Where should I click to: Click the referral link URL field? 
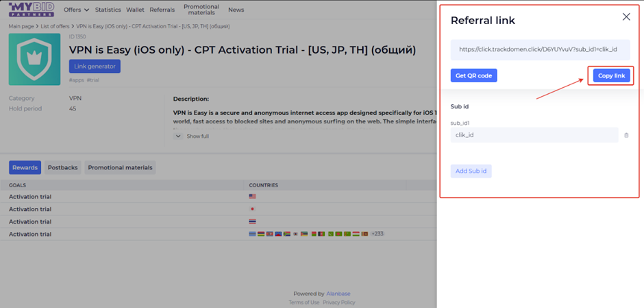click(x=540, y=49)
